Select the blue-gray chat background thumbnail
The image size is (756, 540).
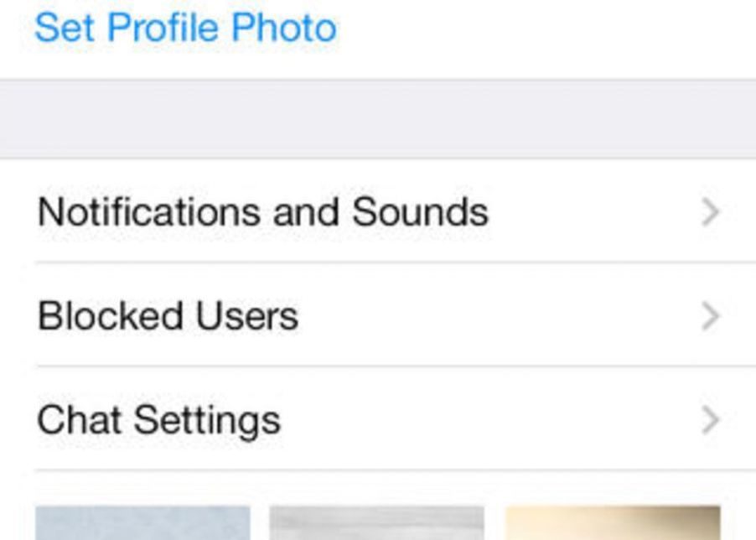[x=142, y=523]
